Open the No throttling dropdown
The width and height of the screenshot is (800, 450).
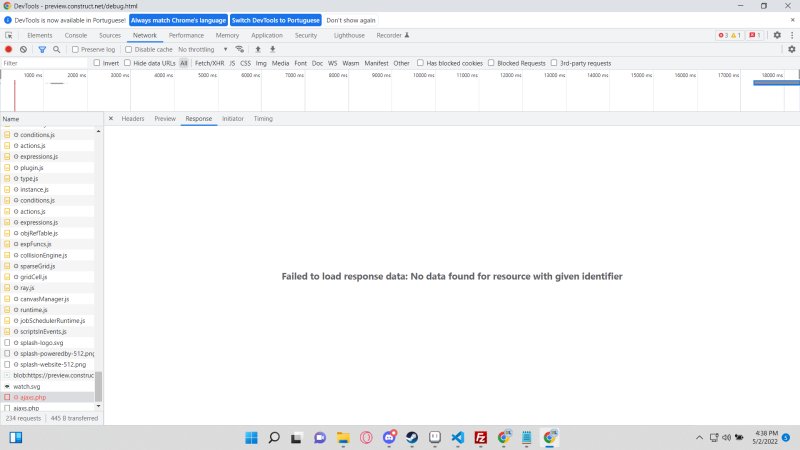(x=203, y=49)
